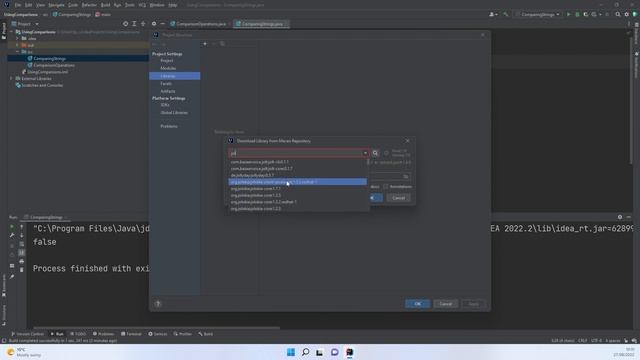Select the highlighted org.jetbrains suggestion in dropdown list
The image size is (640, 360).
point(298,182)
